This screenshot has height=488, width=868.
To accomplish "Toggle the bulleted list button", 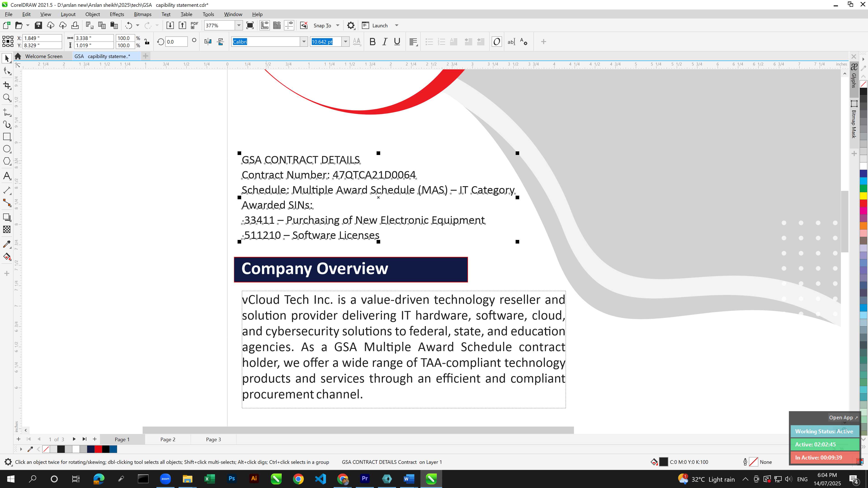I will tap(429, 42).
